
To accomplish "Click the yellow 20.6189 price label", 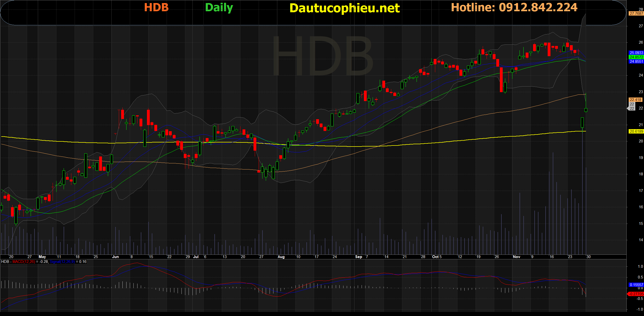I will pos(636,131).
